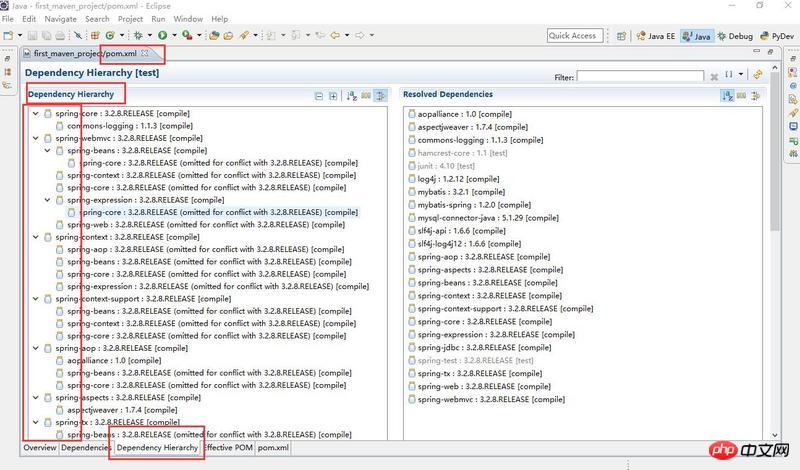This screenshot has height=470, width=800.
Task: Collapse the spring-webmvc tree node
Action: 36,138
